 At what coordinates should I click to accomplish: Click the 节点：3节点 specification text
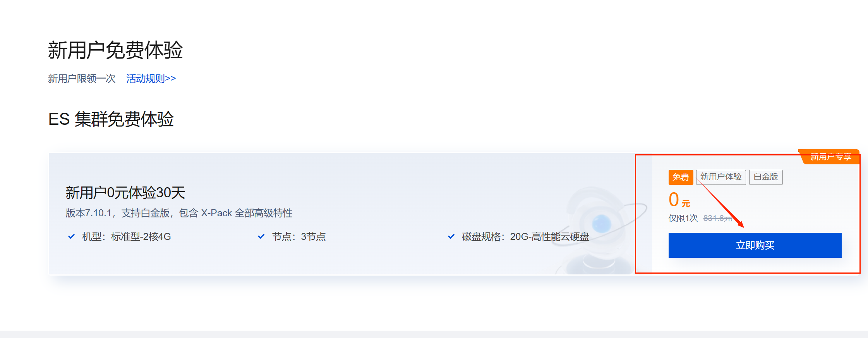click(299, 236)
